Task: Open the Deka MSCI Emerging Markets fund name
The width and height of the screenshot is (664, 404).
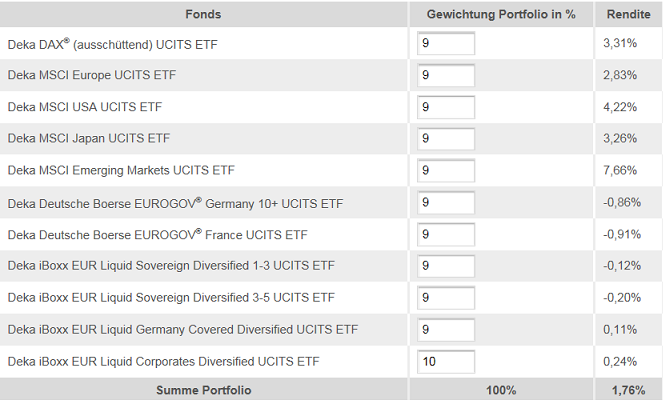Action: point(121,171)
